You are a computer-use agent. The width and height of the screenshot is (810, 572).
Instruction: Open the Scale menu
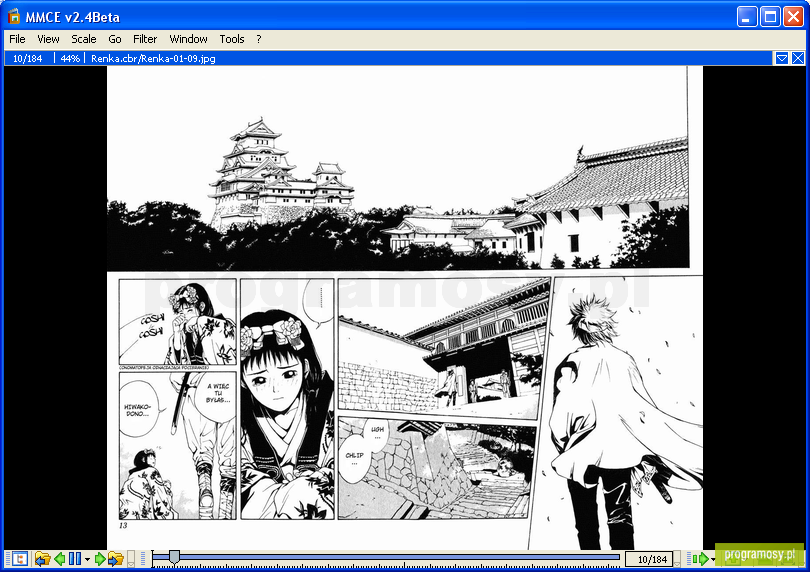84,39
